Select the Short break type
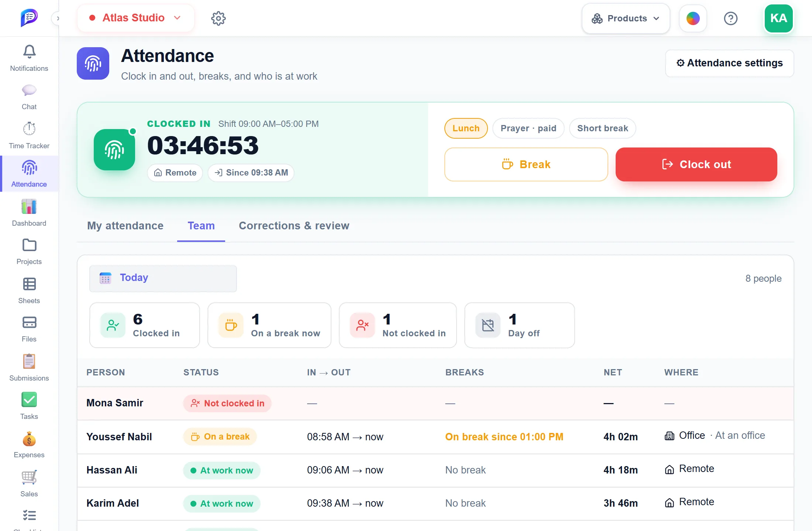This screenshot has height=531, width=812. pos(602,128)
